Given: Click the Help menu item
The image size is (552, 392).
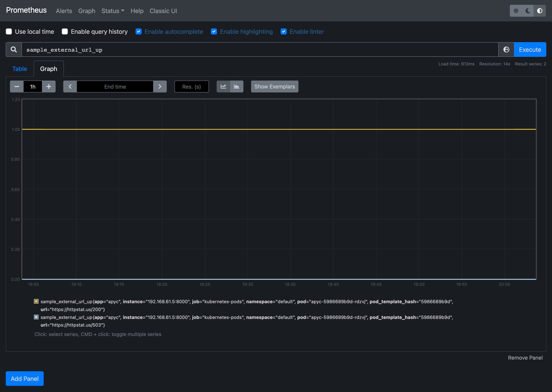Looking at the screenshot, I should [x=137, y=11].
